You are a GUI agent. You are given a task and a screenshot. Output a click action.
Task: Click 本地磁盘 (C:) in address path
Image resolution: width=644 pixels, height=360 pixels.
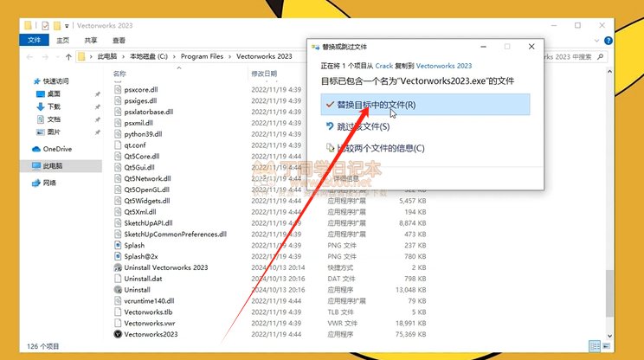[149, 56]
